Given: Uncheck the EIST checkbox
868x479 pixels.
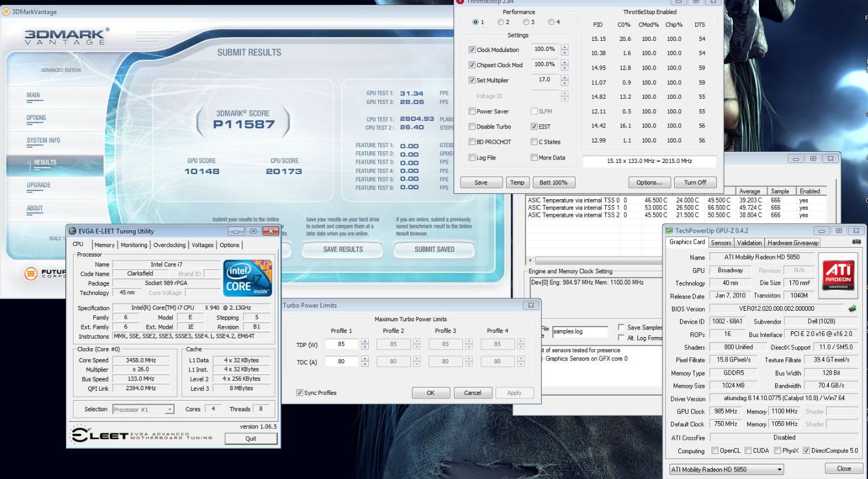Looking at the screenshot, I should point(534,126).
